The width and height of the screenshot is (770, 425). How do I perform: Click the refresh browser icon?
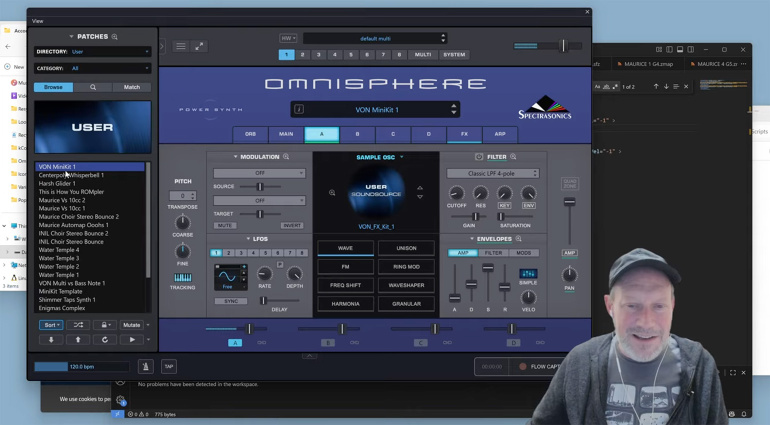(x=105, y=340)
